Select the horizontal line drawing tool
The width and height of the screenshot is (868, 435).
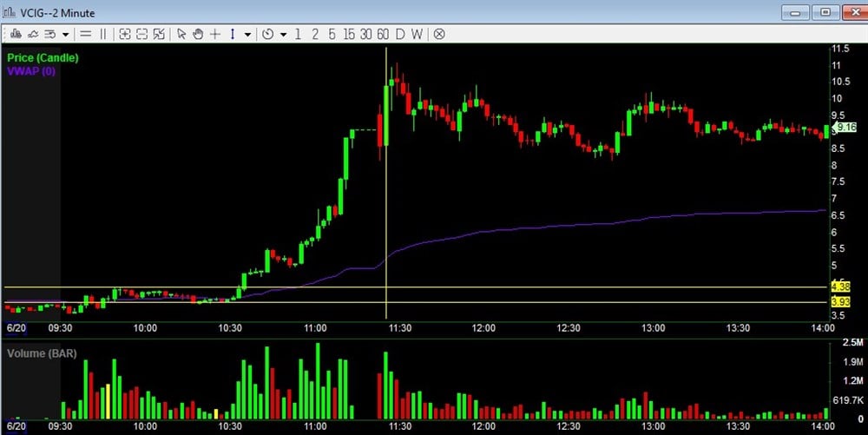click(85, 35)
